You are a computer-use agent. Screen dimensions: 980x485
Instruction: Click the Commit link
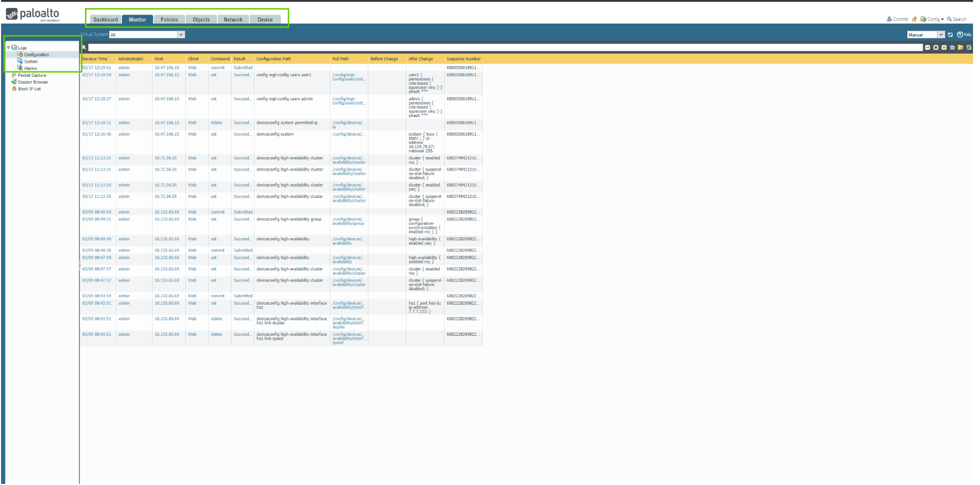[901, 19]
